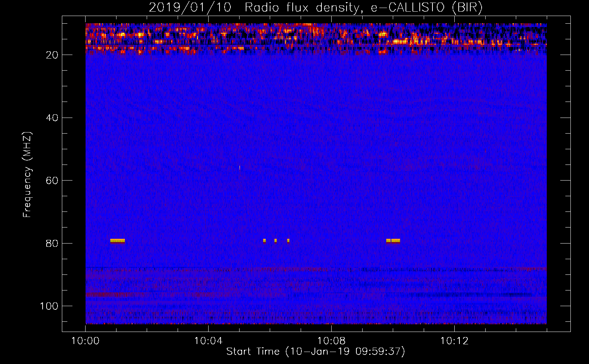589x364 pixels.
Task: Click the "60" frequency tick label
Action: [52, 181]
